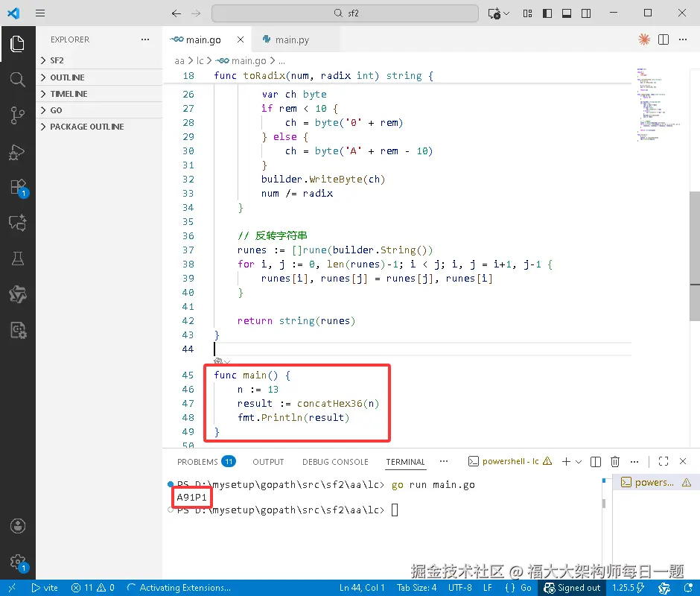Click the vite run button in status bar
Viewport: 700px width, 596px height.
coord(45,588)
